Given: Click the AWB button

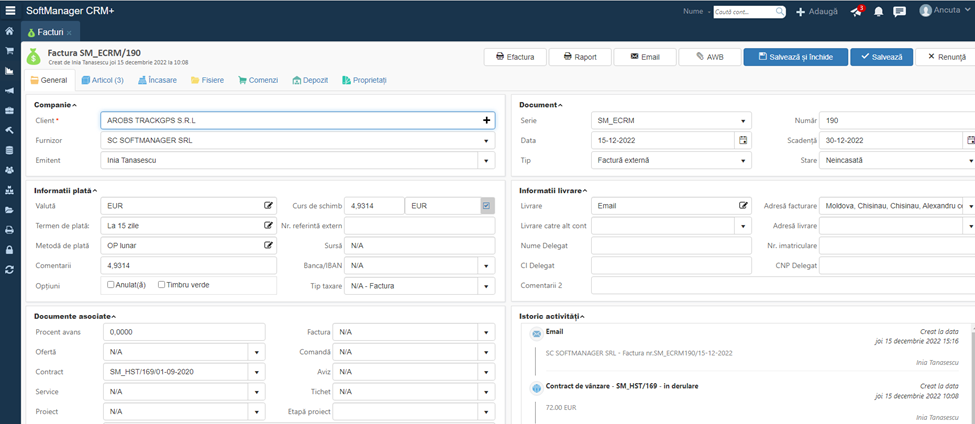Looking at the screenshot, I should coord(709,57).
